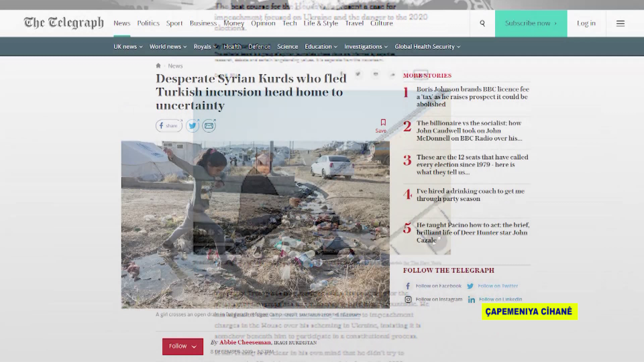Viewport: 644px width, 362px height.
Task: Click author name Abbie Cheeseman
Action: pyautogui.click(x=246, y=343)
